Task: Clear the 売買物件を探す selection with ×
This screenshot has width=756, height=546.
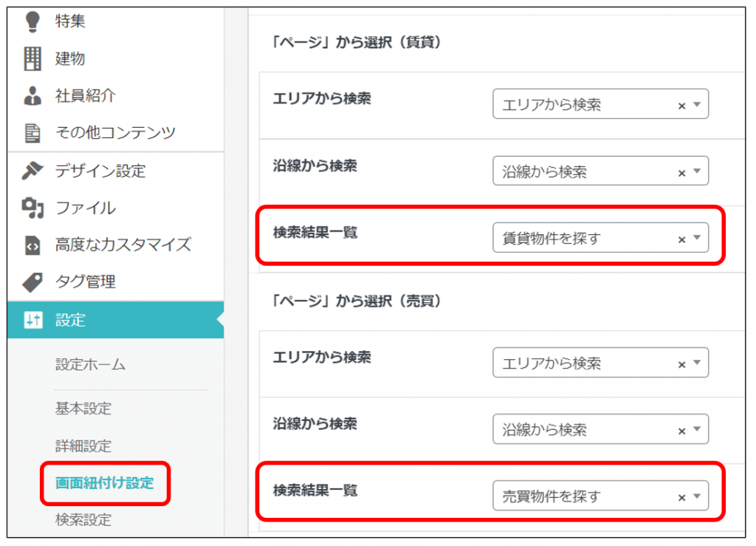Action: point(681,497)
